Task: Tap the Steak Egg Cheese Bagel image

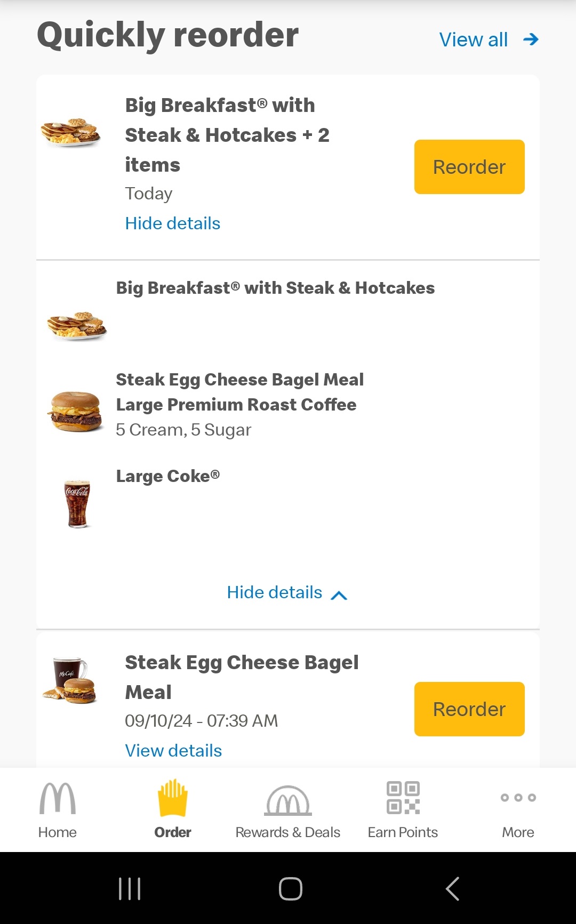Action: coord(76,412)
